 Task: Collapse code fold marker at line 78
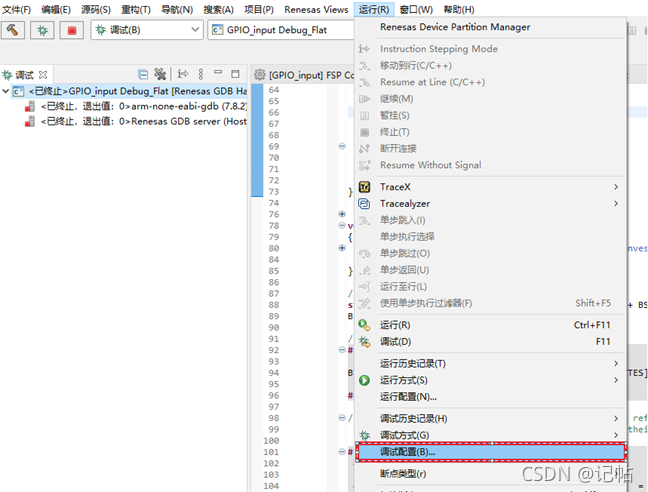(x=342, y=225)
